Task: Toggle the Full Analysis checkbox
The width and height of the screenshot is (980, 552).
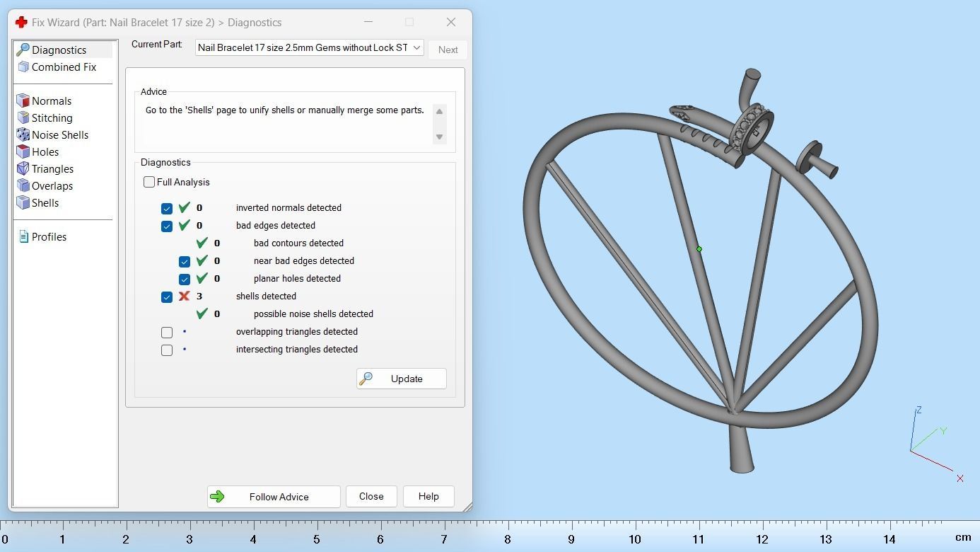Action: coord(149,182)
